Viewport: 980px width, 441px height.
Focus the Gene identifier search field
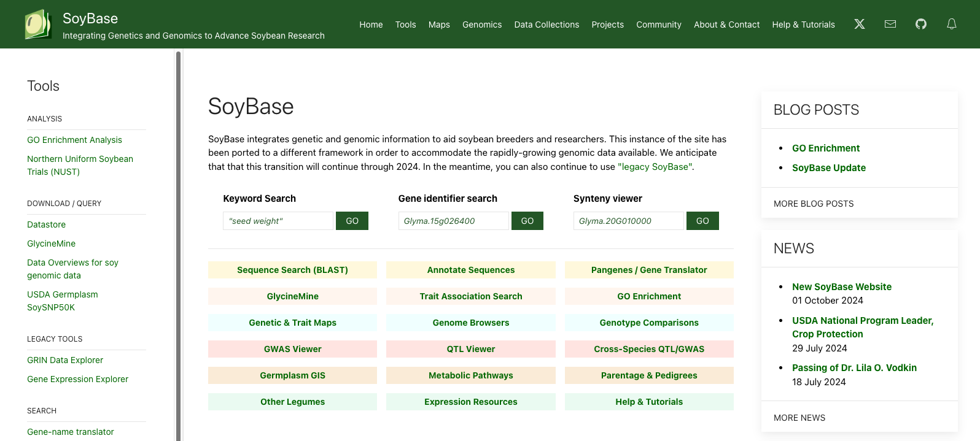pos(453,221)
